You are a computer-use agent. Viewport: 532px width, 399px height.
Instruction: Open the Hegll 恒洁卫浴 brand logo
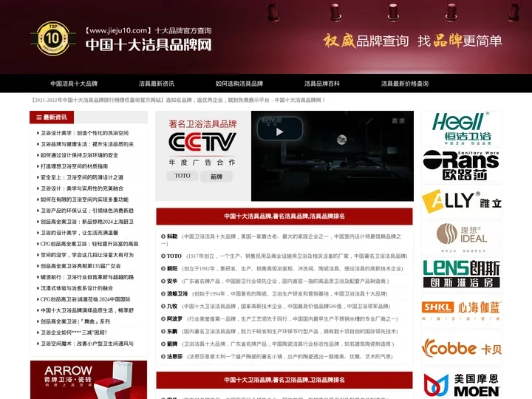[461, 128]
